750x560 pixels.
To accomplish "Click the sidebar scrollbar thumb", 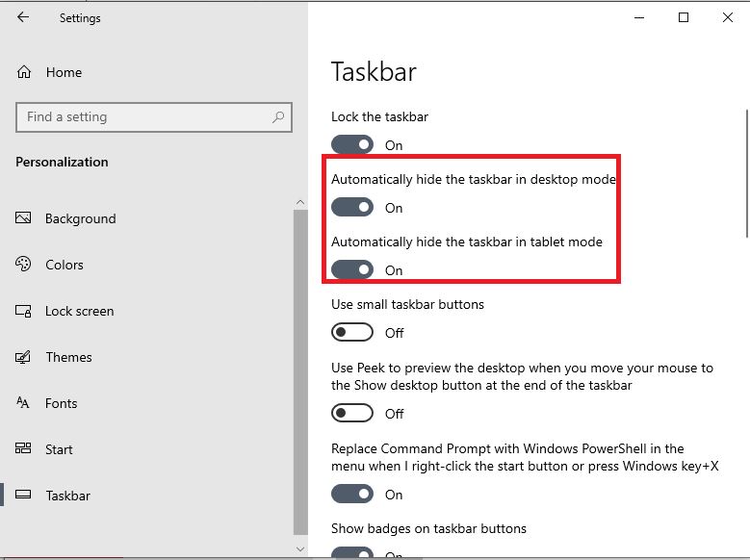I will (x=300, y=372).
